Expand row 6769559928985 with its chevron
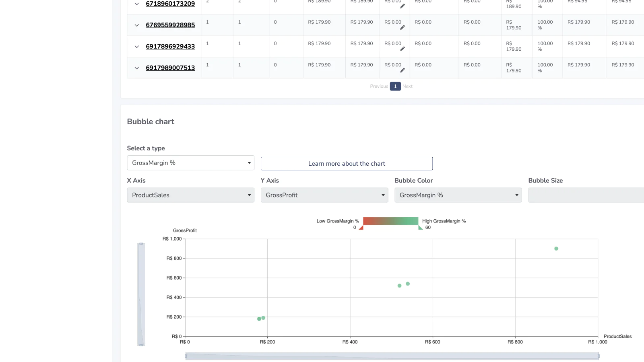The width and height of the screenshot is (644, 362). pos(137,25)
